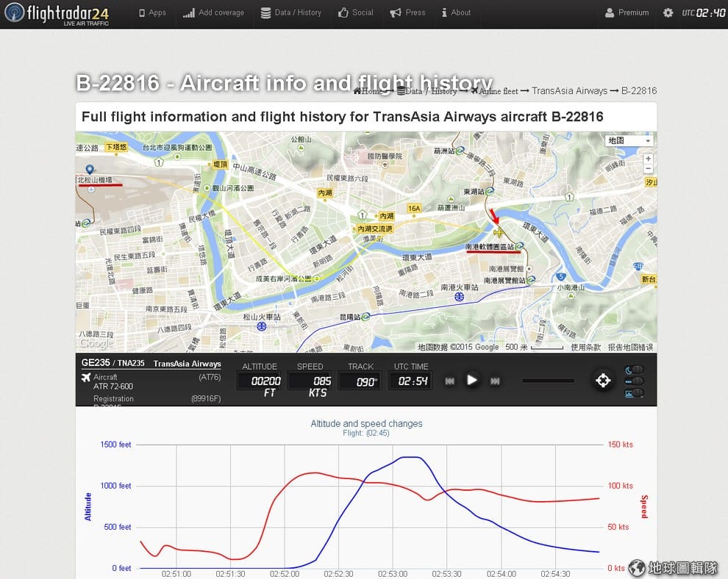Zoom in on the map
Image resolution: width=728 pixels, height=579 pixels.
coord(648,159)
